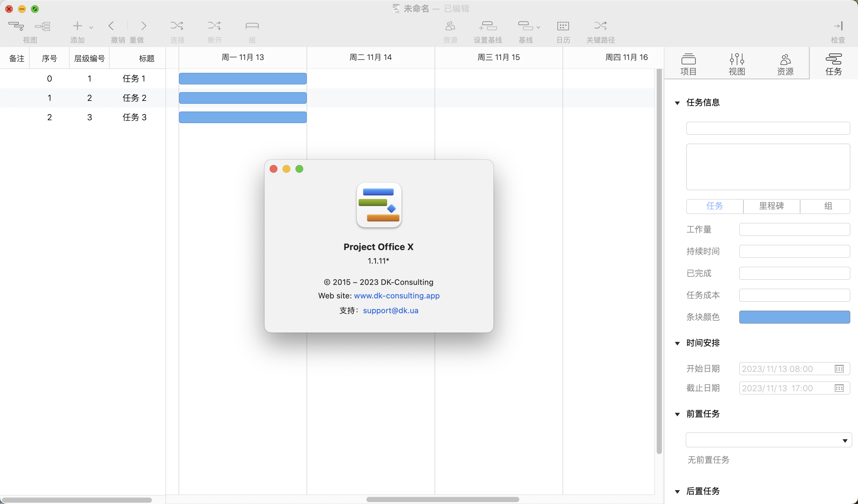The width and height of the screenshot is (858, 504).
Task: Click the Group icon in toolbar
Action: pos(252,26)
